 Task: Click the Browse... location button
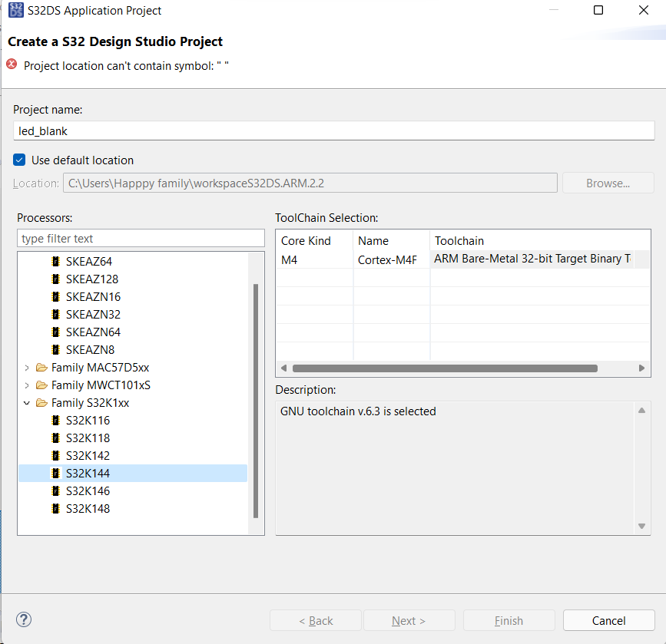[x=608, y=183]
